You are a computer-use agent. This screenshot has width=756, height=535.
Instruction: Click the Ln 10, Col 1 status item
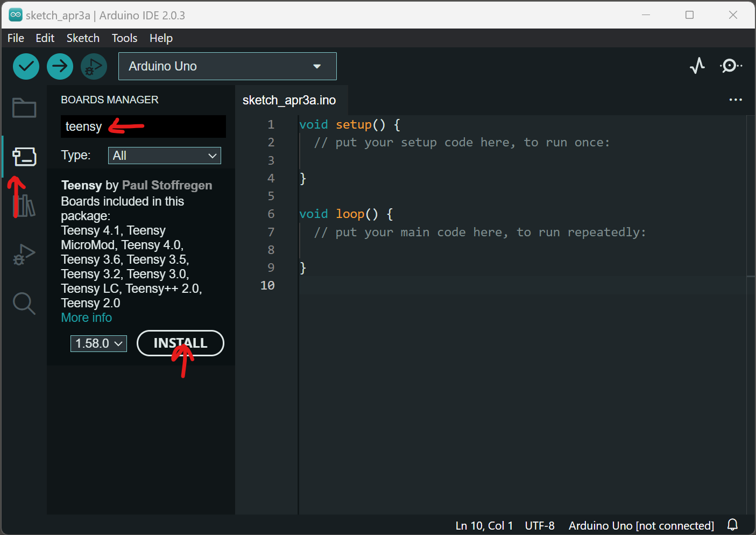[484, 526]
